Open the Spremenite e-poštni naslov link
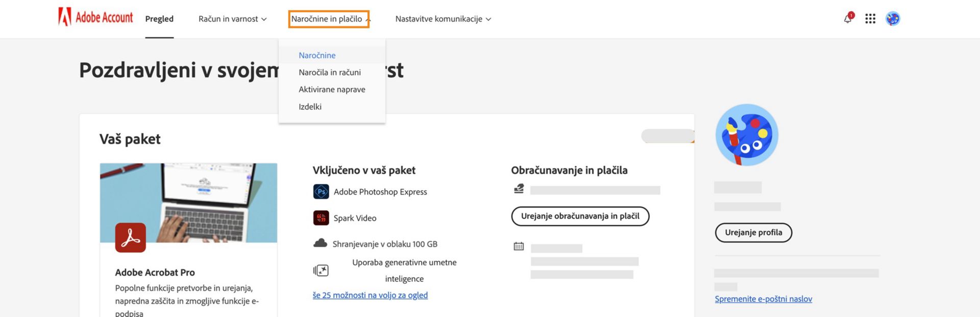The width and height of the screenshot is (980, 317). click(x=763, y=299)
